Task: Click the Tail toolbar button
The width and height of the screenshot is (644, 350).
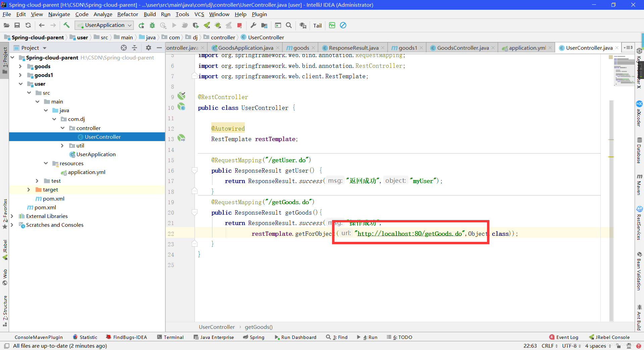Action: click(x=317, y=26)
